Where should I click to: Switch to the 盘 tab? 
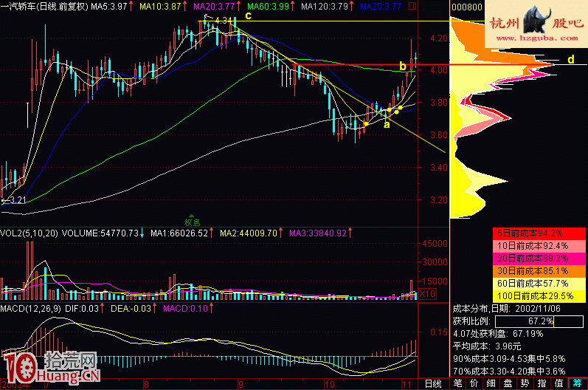[508, 383]
